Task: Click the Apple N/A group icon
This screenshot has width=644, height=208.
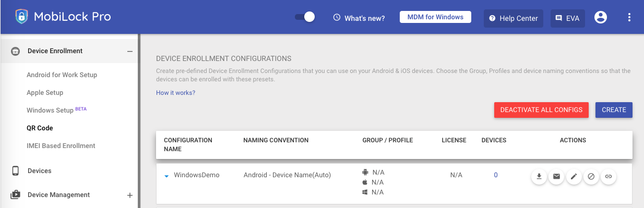Action: (365, 182)
